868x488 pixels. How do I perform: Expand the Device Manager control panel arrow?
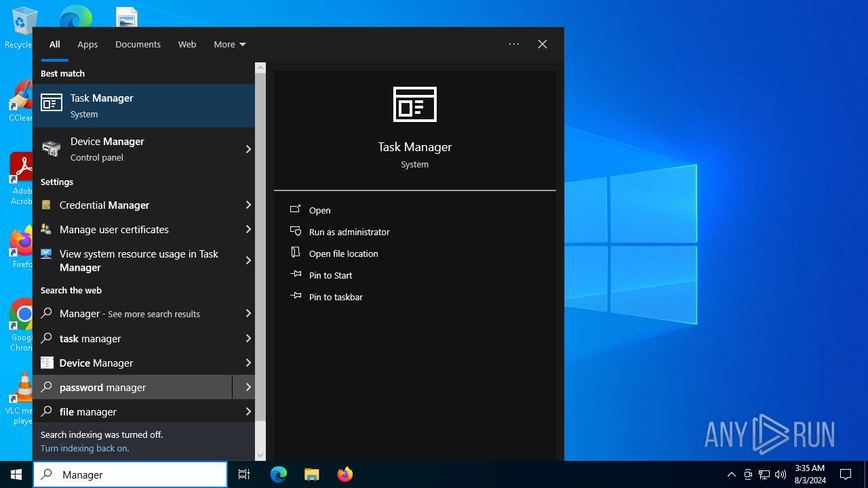pyautogui.click(x=248, y=149)
